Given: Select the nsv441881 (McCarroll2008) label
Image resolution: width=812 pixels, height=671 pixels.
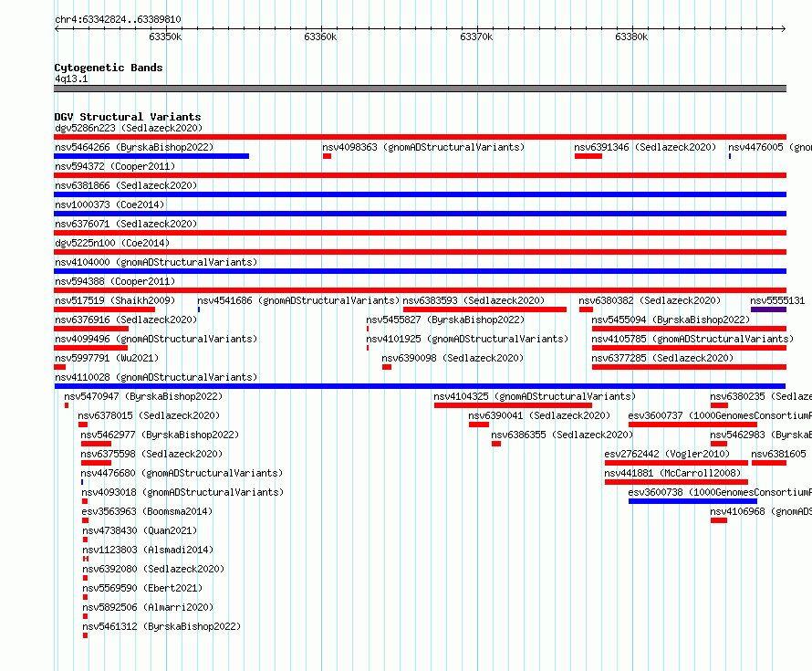Looking at the screenshot, I should coord(672,473).
